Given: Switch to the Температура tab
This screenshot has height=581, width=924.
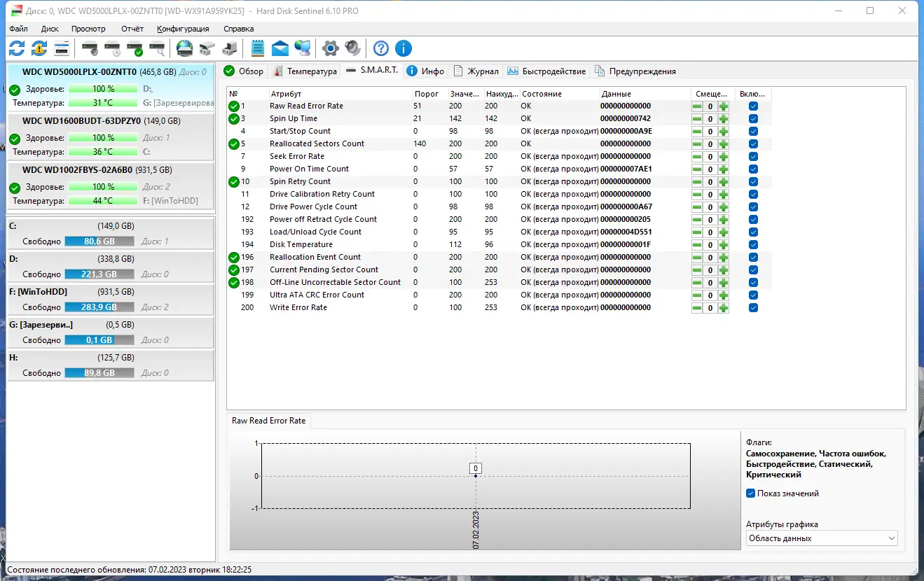Looking at the screenshot, I should click(305, 71).
